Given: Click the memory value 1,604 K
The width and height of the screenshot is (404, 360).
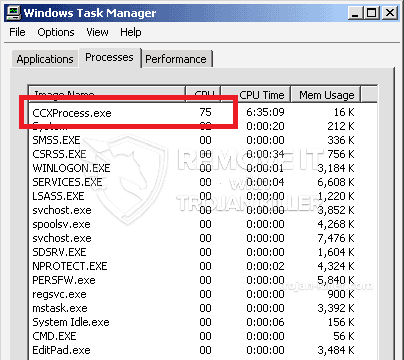Looking at the screenshot, I should [336, 252].
